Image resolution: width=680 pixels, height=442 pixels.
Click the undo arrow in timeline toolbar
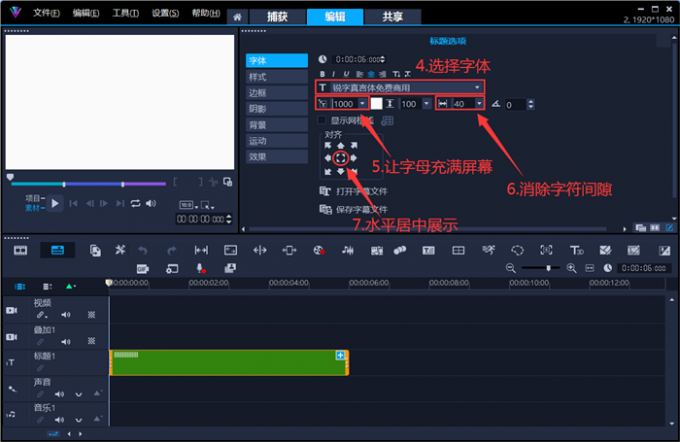point(143,250)
